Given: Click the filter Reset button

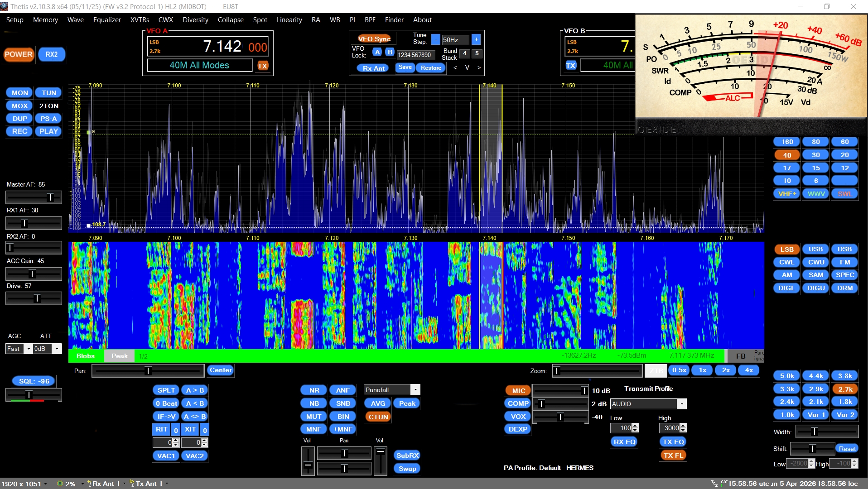Looking at the screenshot, I should pyautogui.click(x=847, y=449).
